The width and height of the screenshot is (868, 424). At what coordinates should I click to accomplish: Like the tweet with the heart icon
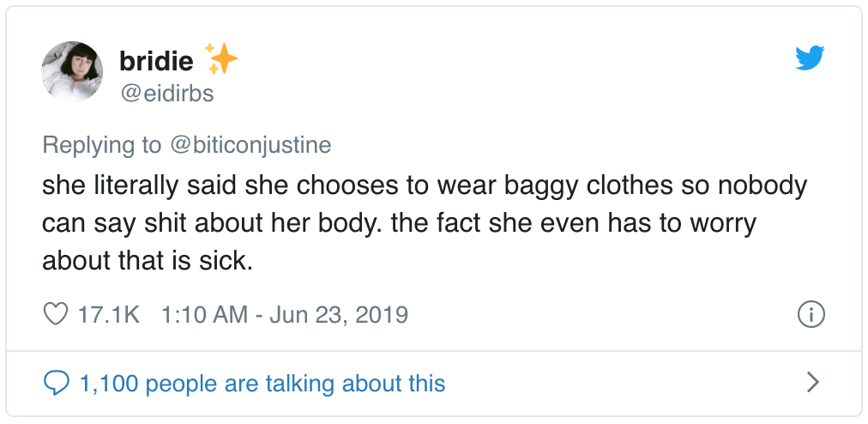coord(56,314)
